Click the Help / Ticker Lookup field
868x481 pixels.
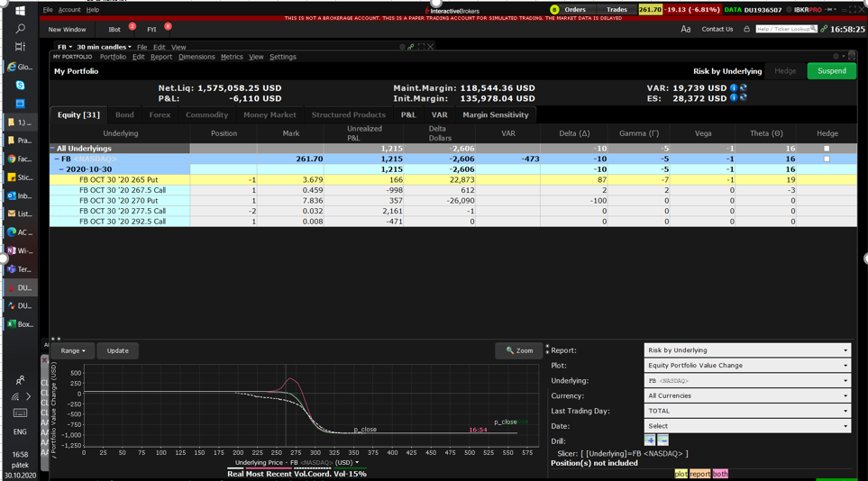click(x=784, y=29)
